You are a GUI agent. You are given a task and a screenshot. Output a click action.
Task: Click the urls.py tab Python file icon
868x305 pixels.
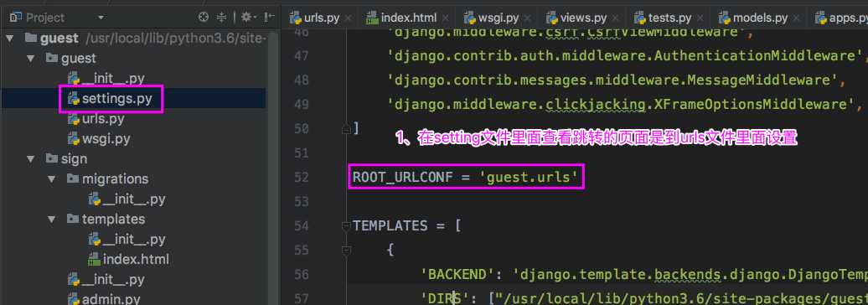coord(296,18)
